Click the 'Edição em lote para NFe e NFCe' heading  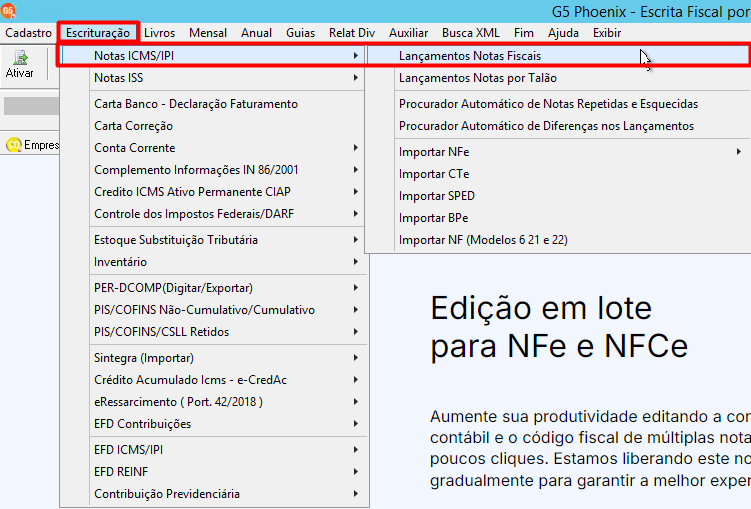pyautogui.click(x=559, y=327)
